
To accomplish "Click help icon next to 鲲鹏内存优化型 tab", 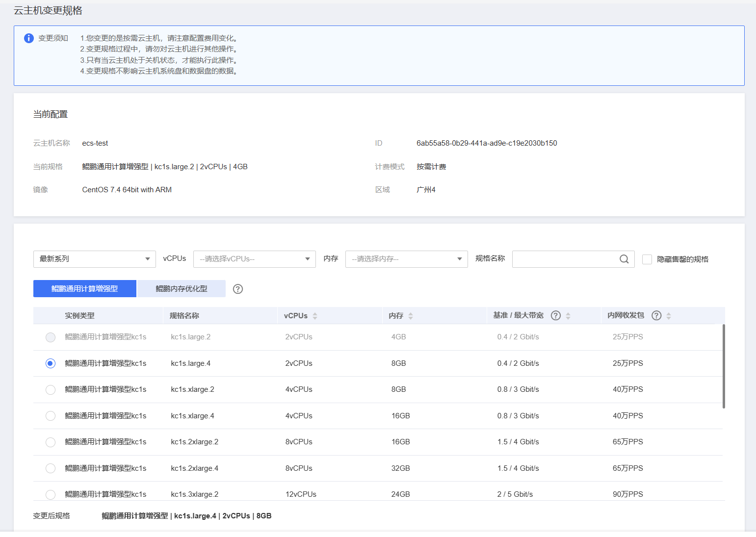I will coord(238,289).
